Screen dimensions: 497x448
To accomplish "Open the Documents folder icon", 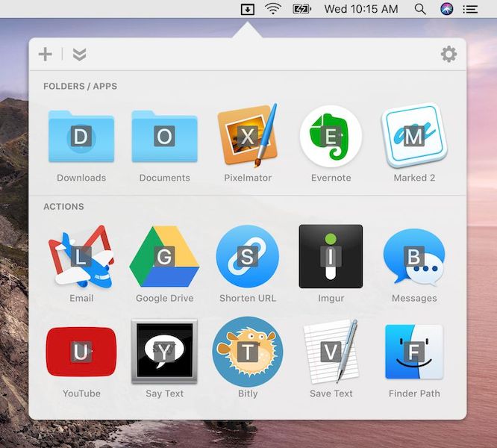I will 164,137.
